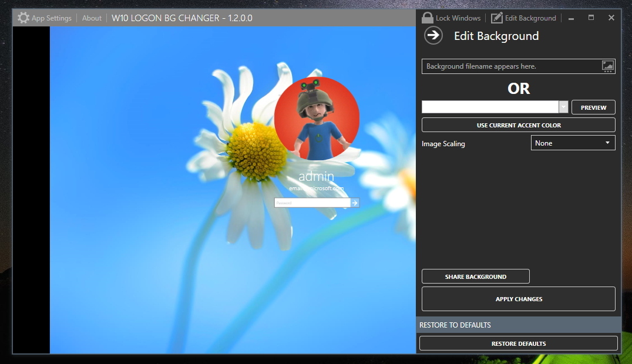Viewport: 632px width, 364px height.
Task: Click the password submit arrow in the preview
Action: pos(355,203)
